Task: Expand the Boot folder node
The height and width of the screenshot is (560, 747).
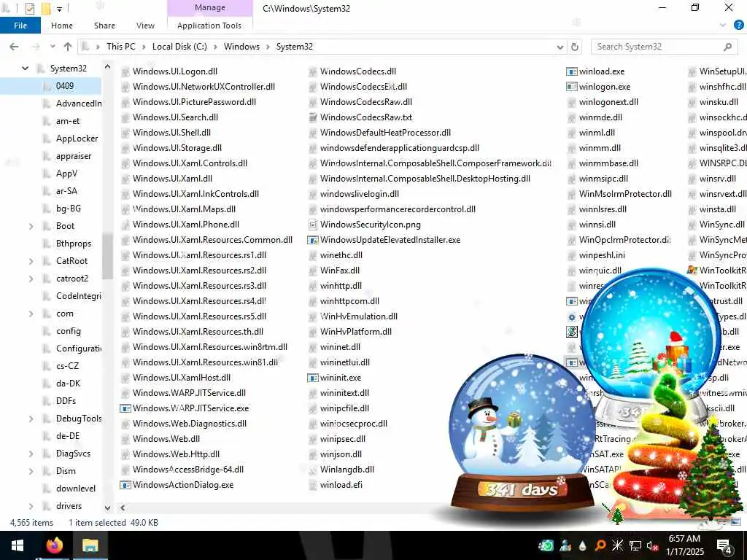Action: [x=31, y=226]
